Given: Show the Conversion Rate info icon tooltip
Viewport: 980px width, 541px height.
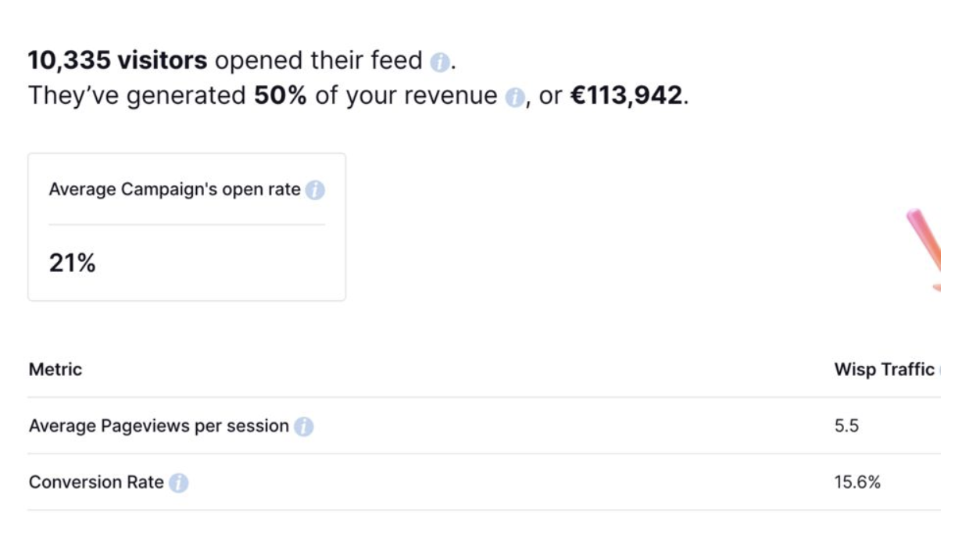Looking at the screenshot, I should click(178, 483).
